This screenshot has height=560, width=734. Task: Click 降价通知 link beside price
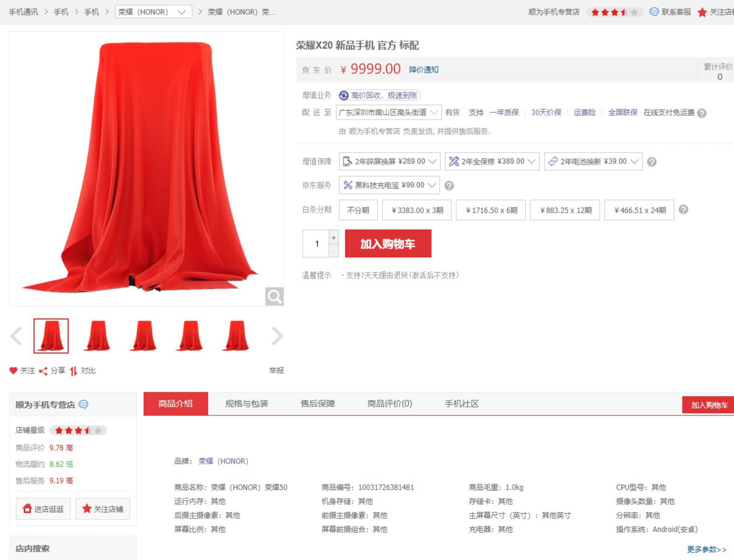point(424,70)
